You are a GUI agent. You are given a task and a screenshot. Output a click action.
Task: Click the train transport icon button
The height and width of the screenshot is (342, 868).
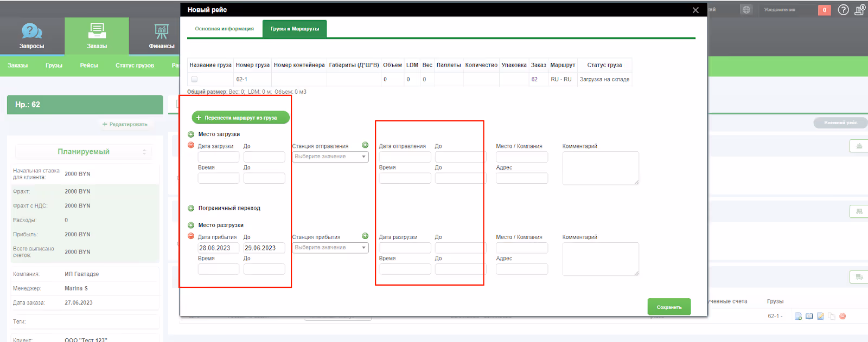(x=859, y=211)
